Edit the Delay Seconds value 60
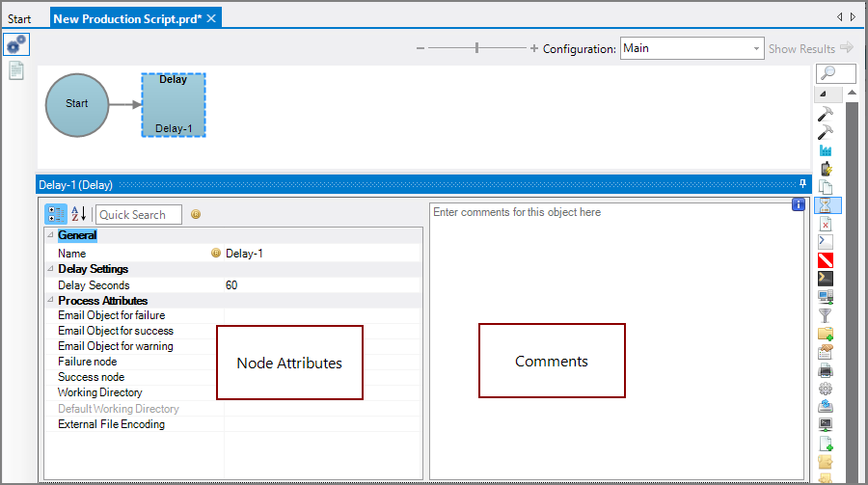868x485 pixels. pos(322,285)
